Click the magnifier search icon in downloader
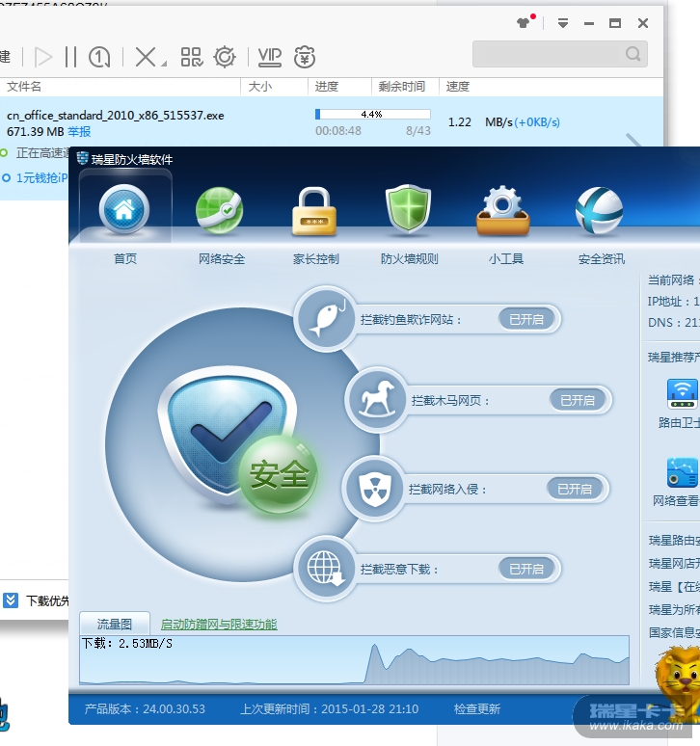700x746 pixels. click(633, 54)
